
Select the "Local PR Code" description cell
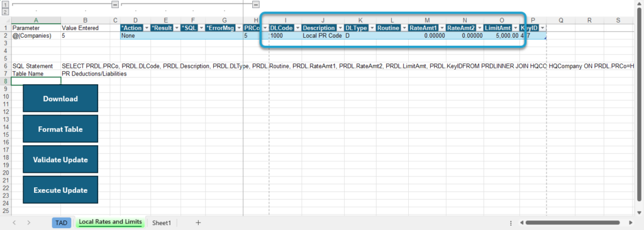point(323,36)
